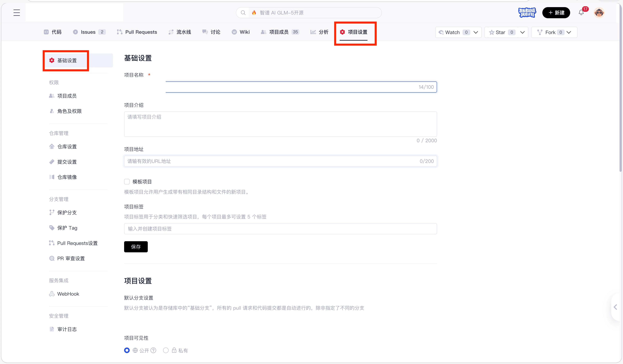Open 仓库镜像 settings in sidebar

pyautogui.click(x=67, y=177)
